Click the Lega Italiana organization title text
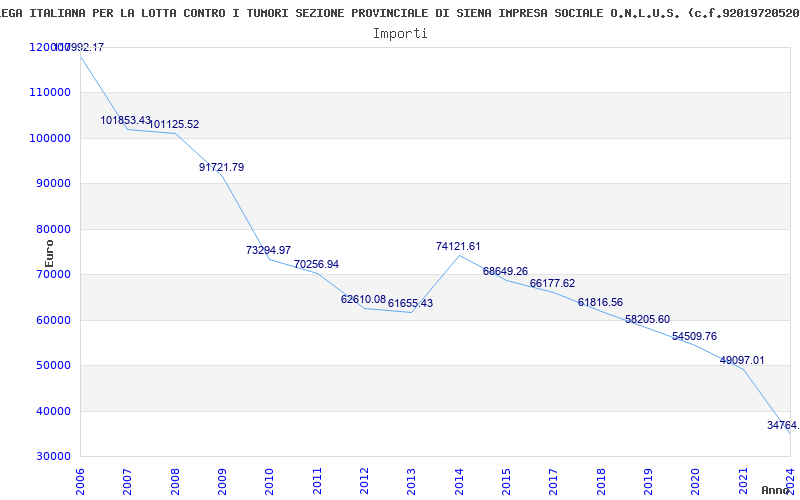Viewport: 800px width, 500px height. click(x=400, y=14)
